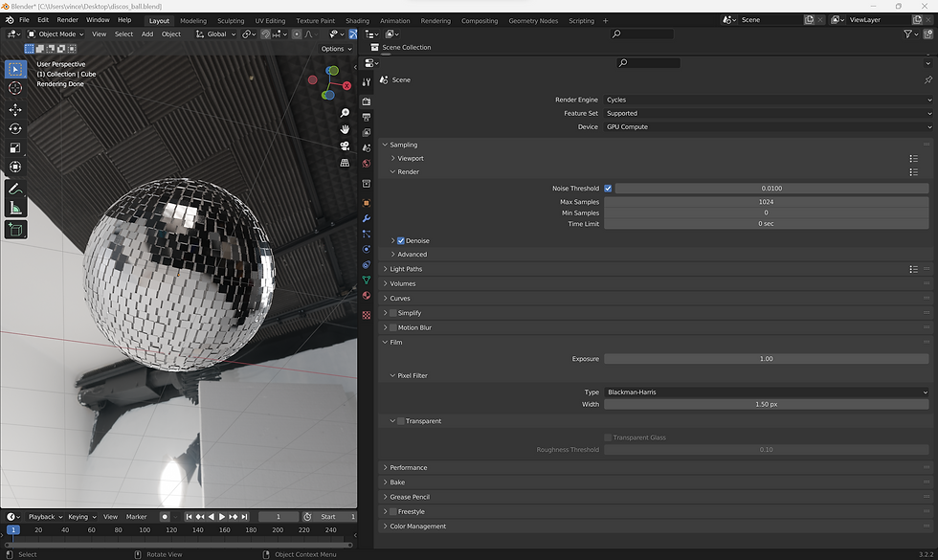Click the pan view hand icon
Image resolution: width=938 pixels, height=560 pixels.
(x=345, y=129)
